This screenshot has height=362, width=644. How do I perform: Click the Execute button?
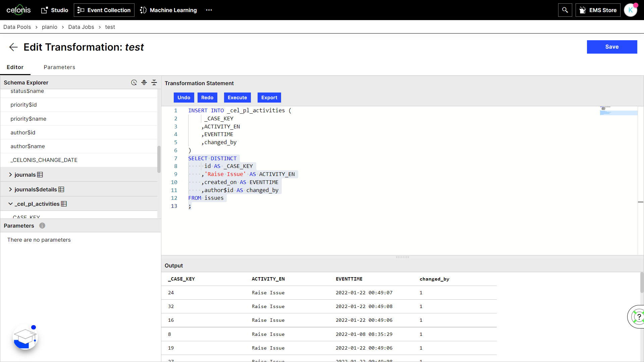(x=237, y=98)
